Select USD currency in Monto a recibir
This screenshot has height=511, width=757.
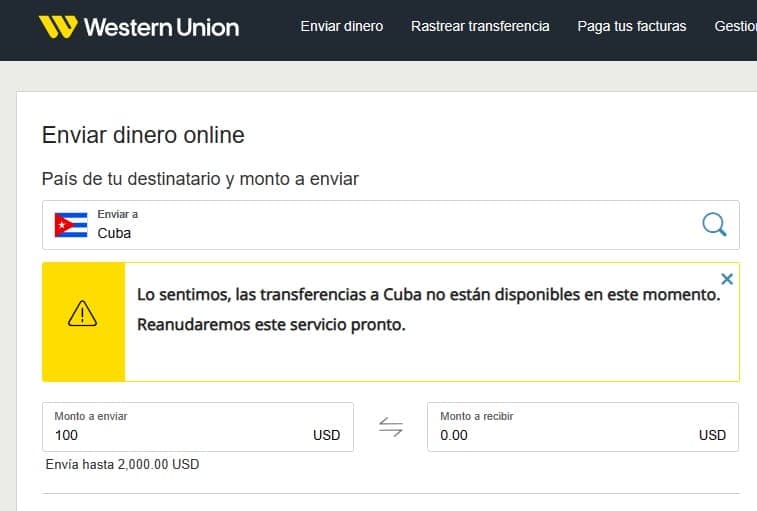click(x=712, y=435)
